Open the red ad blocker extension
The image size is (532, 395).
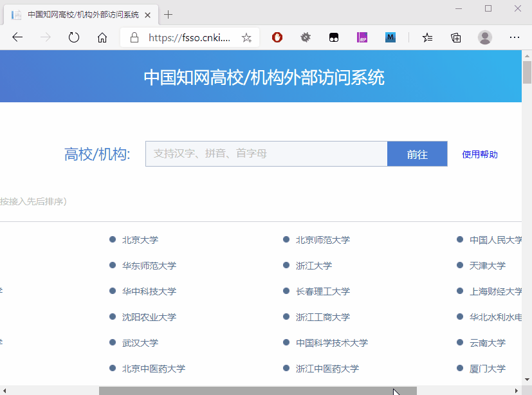click(277, 37)
